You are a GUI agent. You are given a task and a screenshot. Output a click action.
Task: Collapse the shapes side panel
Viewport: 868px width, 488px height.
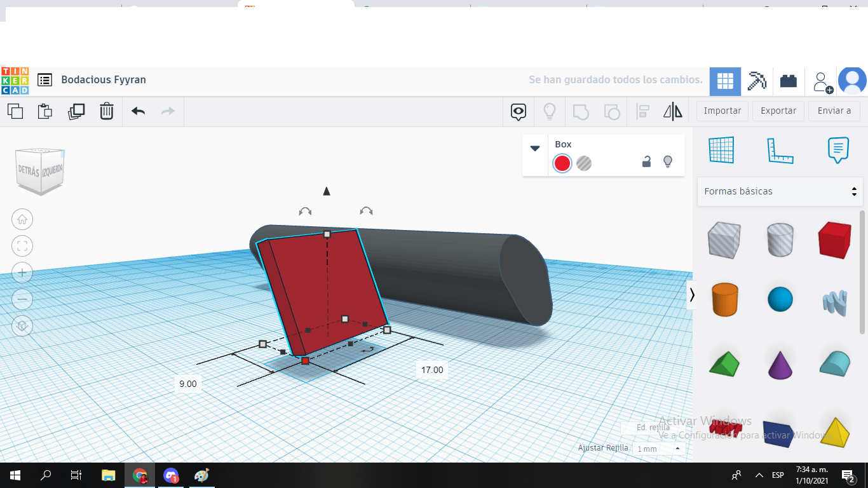(692, 295)
